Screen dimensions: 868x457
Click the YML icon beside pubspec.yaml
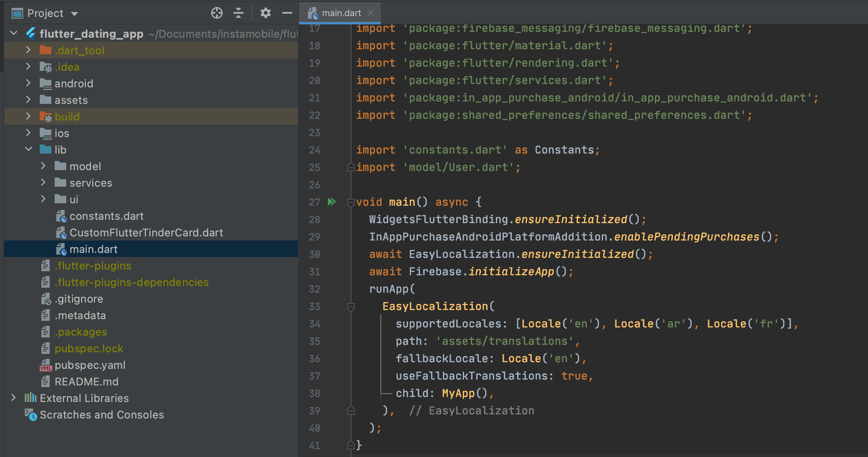pos(46,365)
